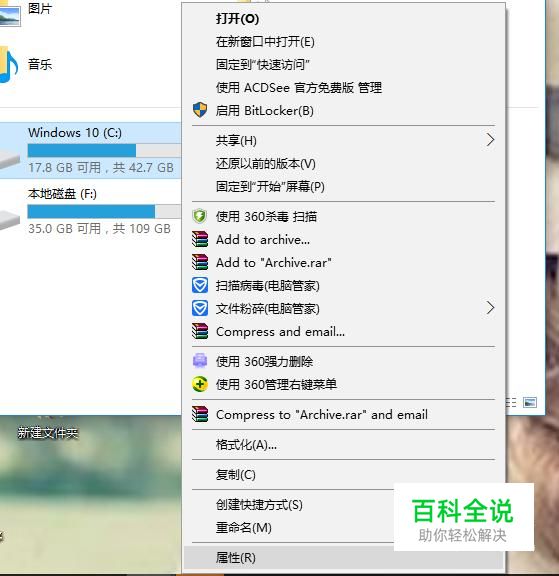Expand the 共享(H) submenu arrow
Screen dimensions: 559x576
click(x=490, y=140)
